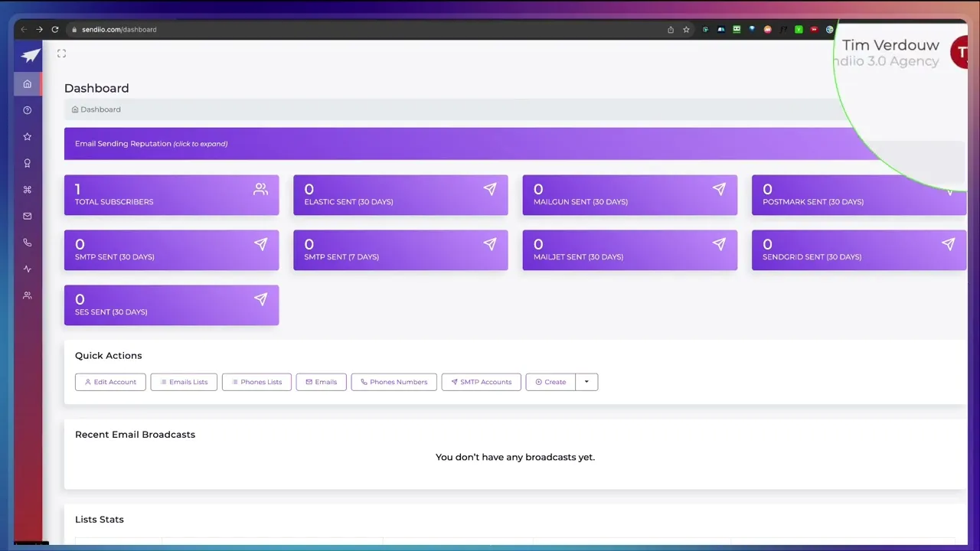This screenshot has height=551, width=980.
Task: Click send icon on Mailjet Sent card
Action: (719, 244)
